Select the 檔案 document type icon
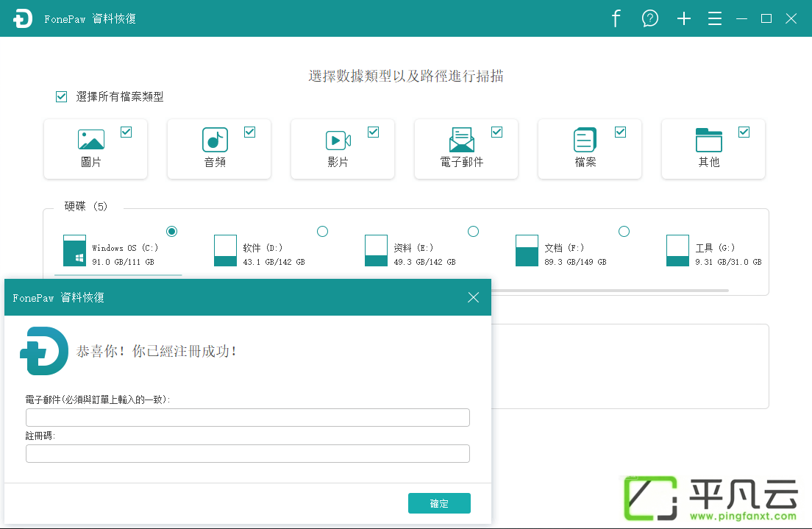 coord(585,139)
